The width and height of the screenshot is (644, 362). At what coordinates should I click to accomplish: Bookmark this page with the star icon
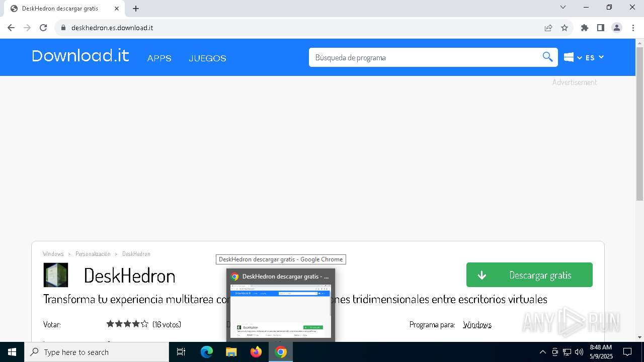[x=565, y=28]
